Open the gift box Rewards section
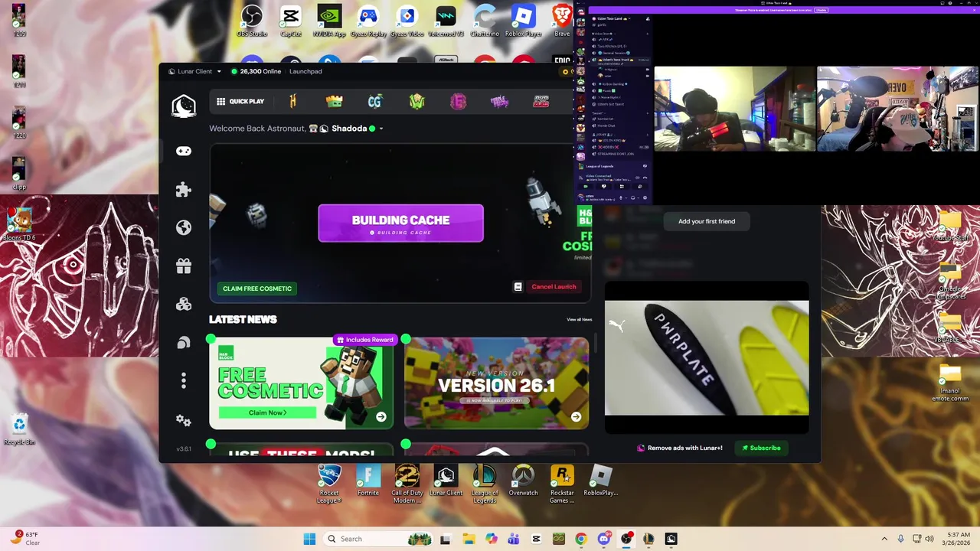Image resolution: width=980 pixels, height=551 pixels. point(184,266)
